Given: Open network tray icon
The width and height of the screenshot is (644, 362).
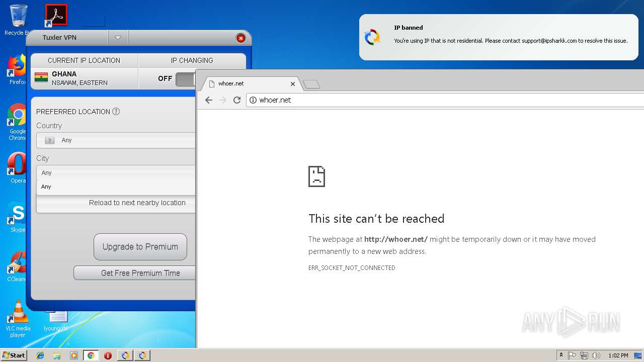Looking at the screenshot, I should click(x=584, y=355).
